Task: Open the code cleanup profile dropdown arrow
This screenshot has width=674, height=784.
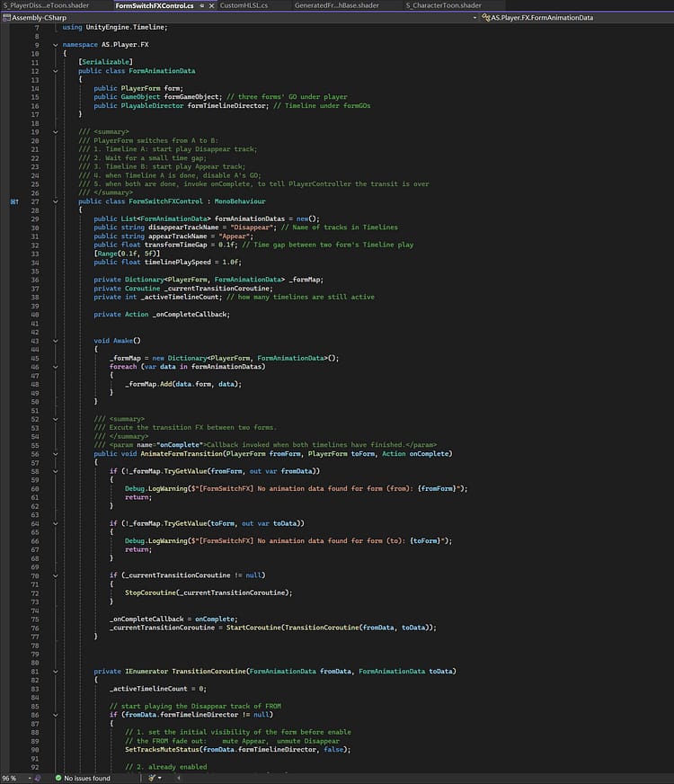Action: coord(159,779)
